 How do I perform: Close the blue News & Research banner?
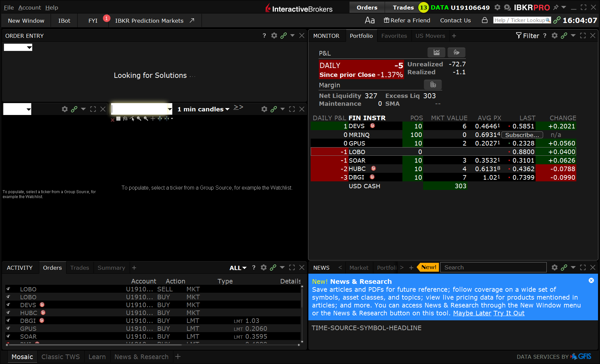click(591, 281)
